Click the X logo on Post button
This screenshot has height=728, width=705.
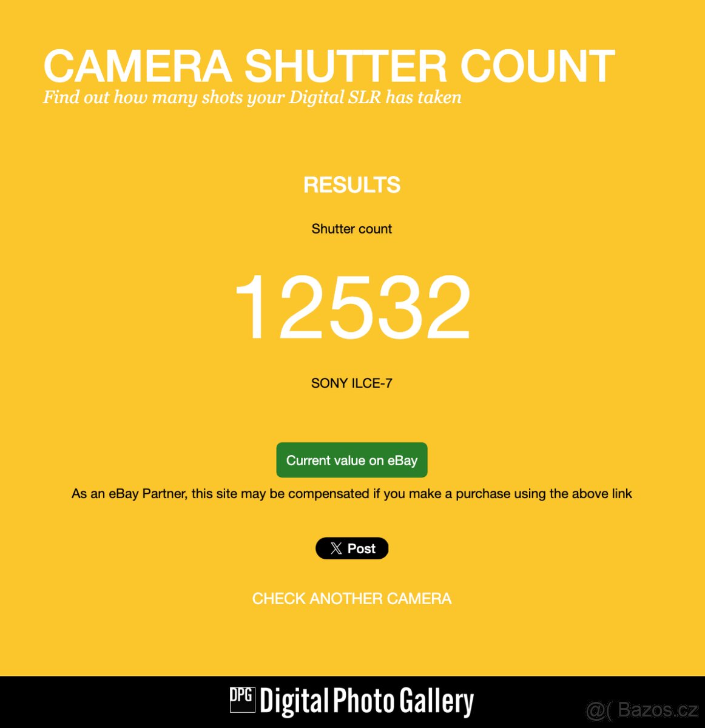[x=336, y=548]
